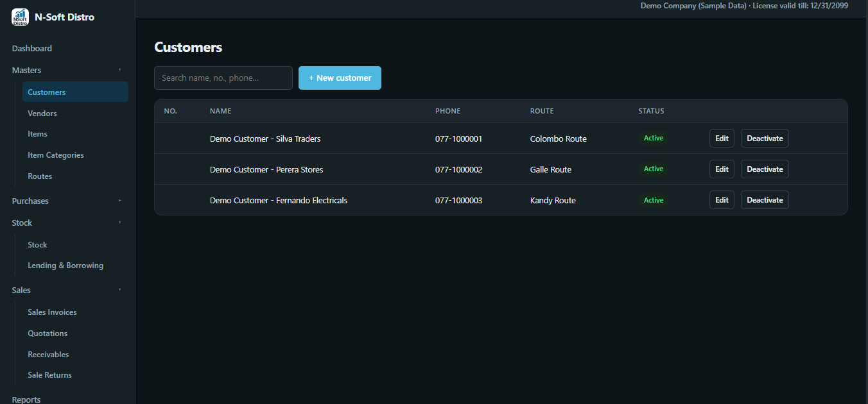Click Active badge for Perera Stores
The height and width of the screenshot is (404, 868).
[654, 169]
